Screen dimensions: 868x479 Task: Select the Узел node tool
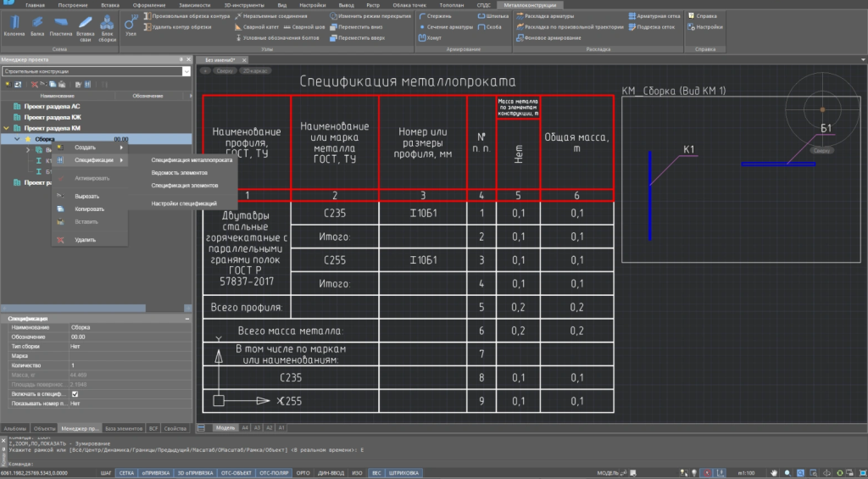click(130, 23)
